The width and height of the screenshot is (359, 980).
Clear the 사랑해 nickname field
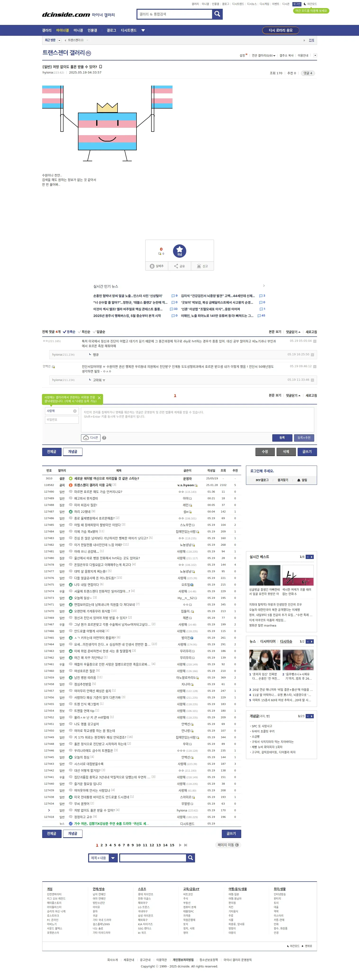pos(75,411)
